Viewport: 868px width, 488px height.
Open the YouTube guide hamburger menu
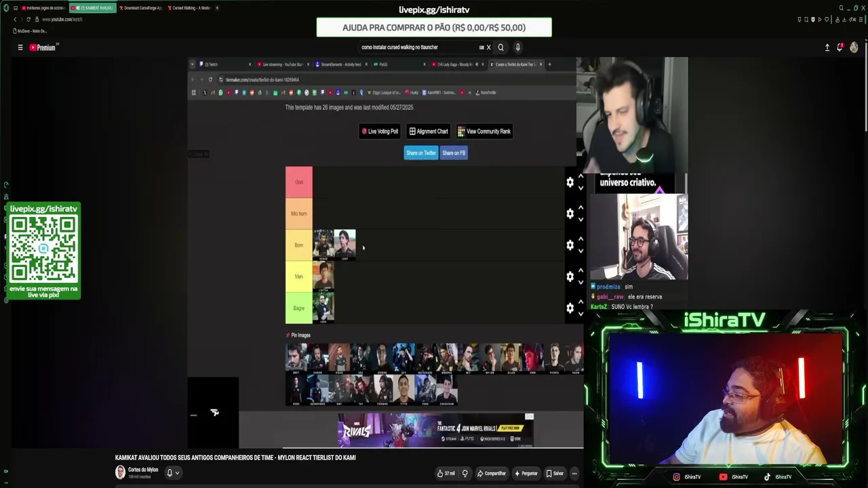(20, 47)
